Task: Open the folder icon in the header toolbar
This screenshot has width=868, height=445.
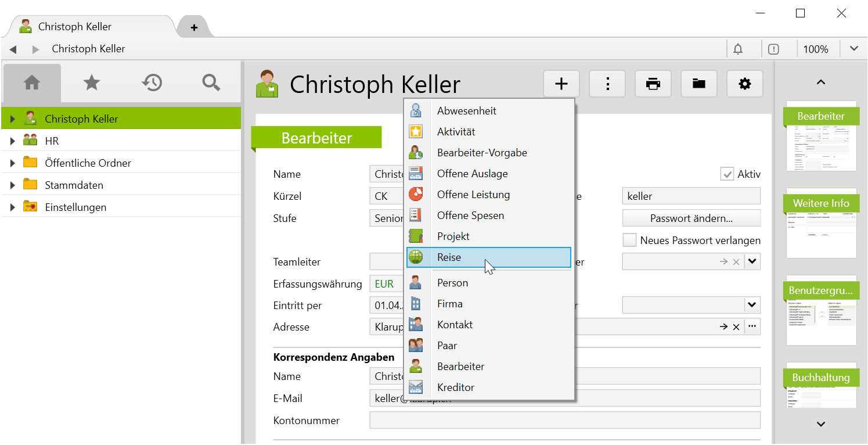Action: tap(699, 84)
